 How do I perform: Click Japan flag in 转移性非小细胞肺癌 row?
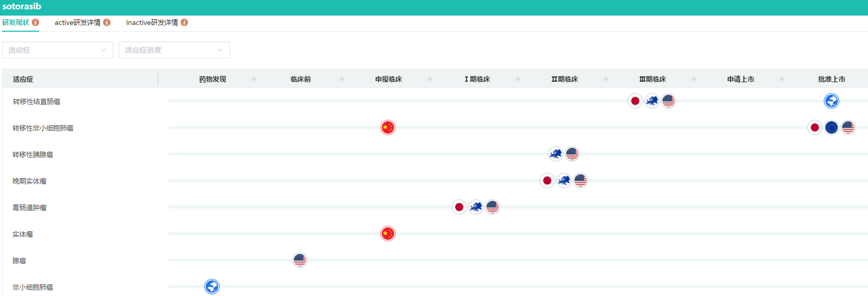tap(815, 127)
